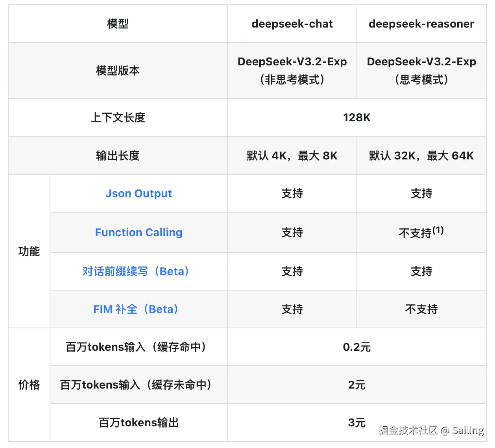Click the 模型 header cell

(x=118, y=24)
